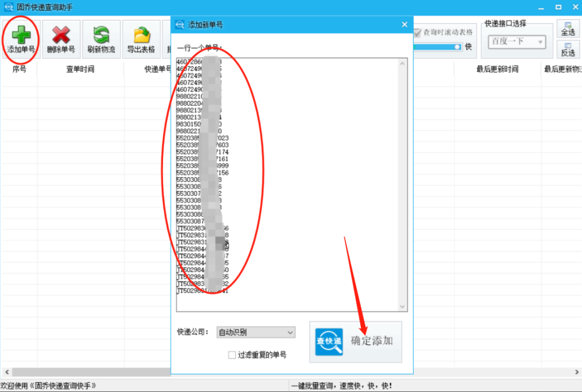
Task: Click the text area scroll-up arrow
Action: [x=403, y=63]
